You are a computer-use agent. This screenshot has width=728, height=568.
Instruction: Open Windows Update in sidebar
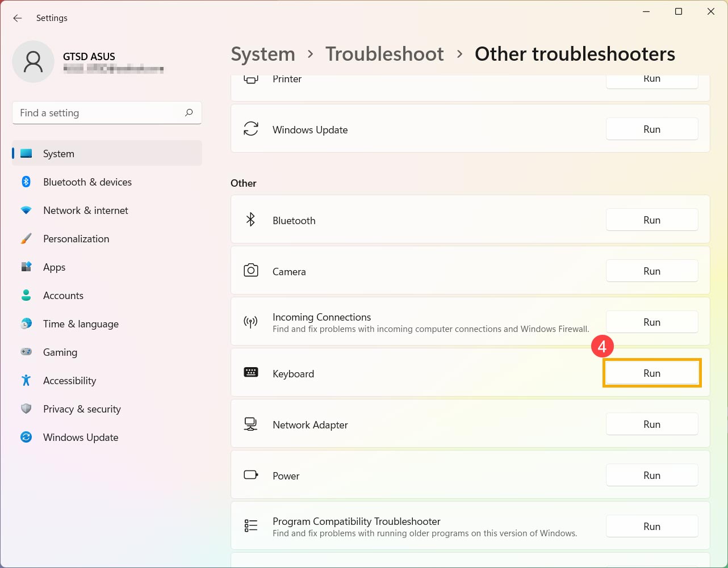107,437
